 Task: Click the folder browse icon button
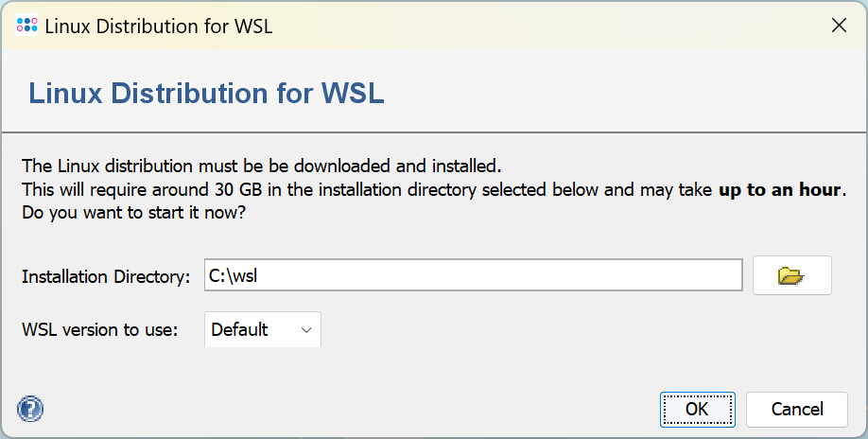coord(791,275)
